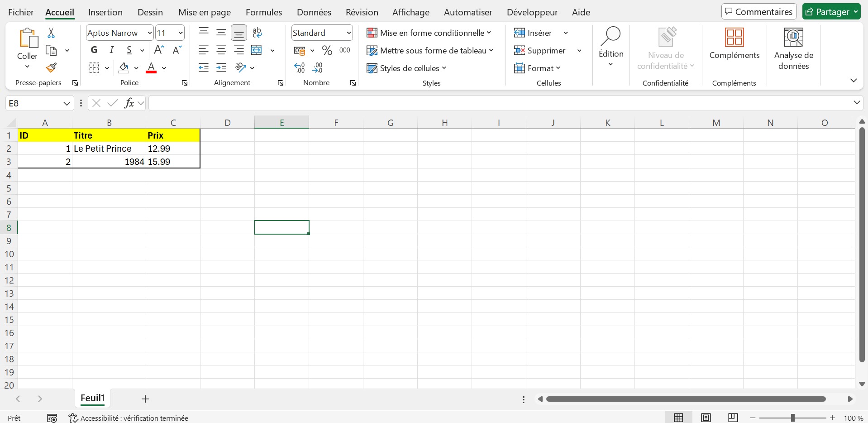
Task: Adjust the zoom slider
Action: coord(792,418)
